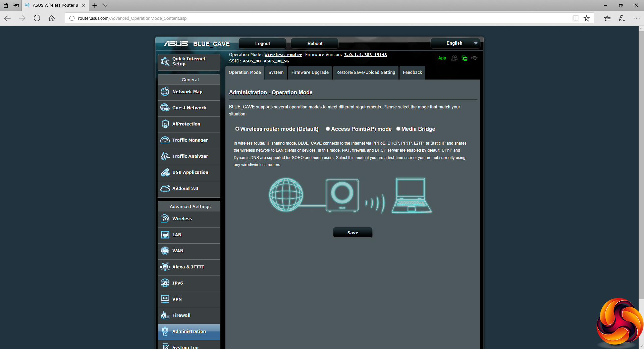Click the WAN globe icon

165,251
